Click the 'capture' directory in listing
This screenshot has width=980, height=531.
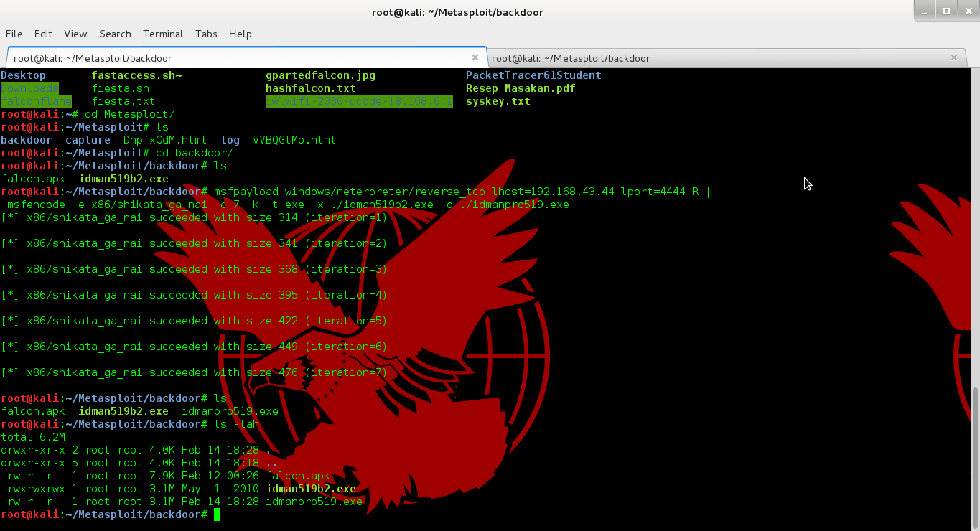(x=88, y=140)
